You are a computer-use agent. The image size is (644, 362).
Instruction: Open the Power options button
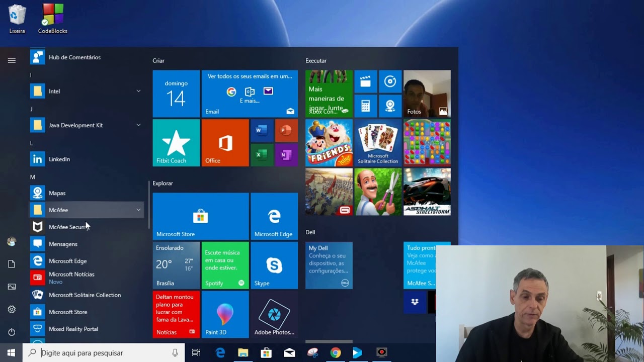[x=12, y=332]
